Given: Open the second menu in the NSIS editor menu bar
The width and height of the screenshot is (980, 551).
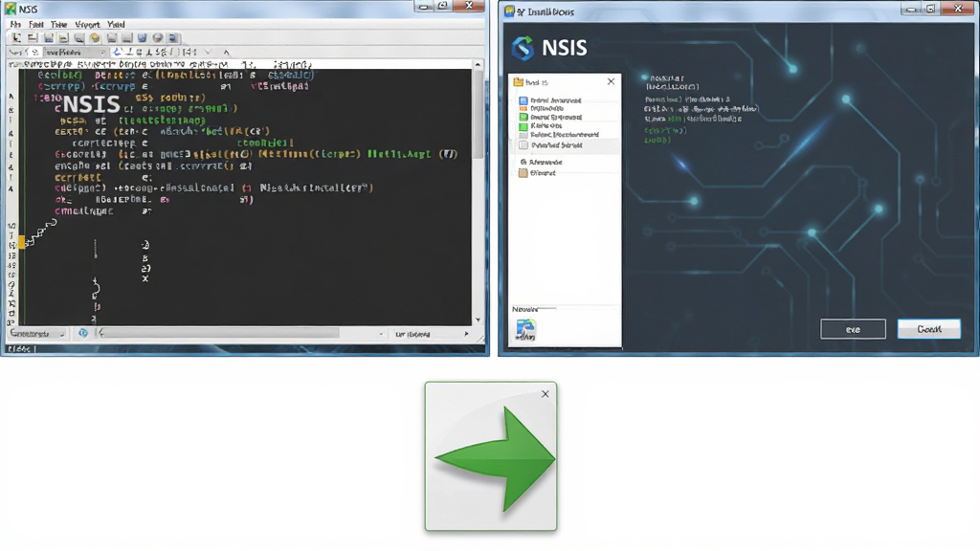Looking at the screenshot, I should pos(36,24).
